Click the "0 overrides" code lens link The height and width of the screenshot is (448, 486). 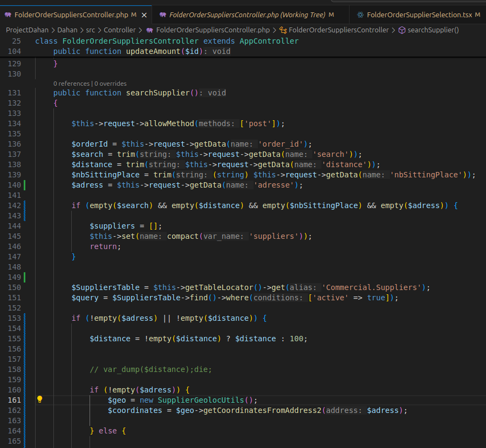pos(111,84)
